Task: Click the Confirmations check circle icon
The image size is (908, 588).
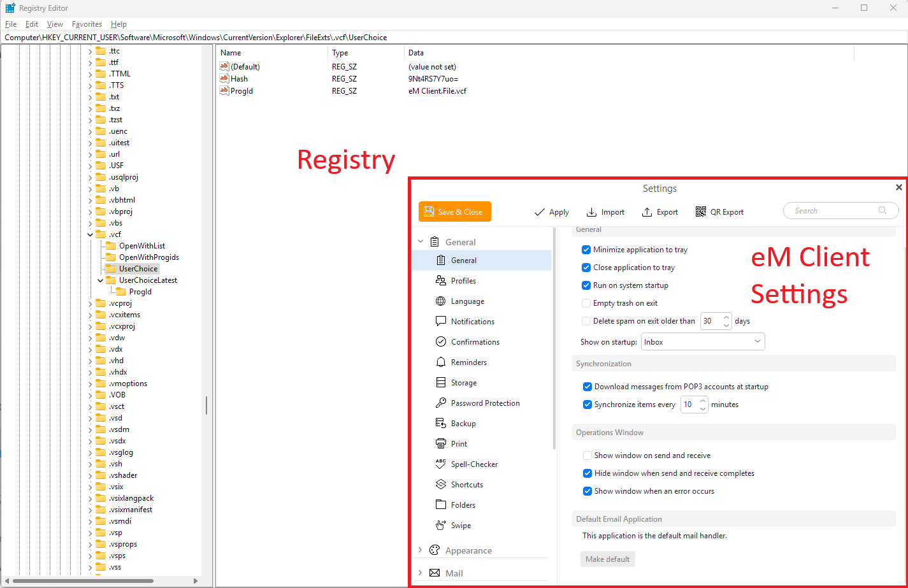Action: [440, 342]
